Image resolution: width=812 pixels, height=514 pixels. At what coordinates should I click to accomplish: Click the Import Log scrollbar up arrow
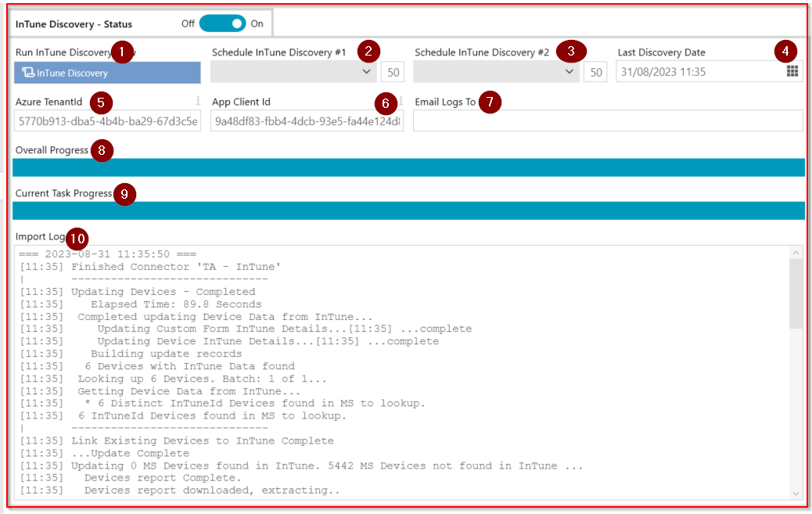pyautogui.click(x=796, y=253)
